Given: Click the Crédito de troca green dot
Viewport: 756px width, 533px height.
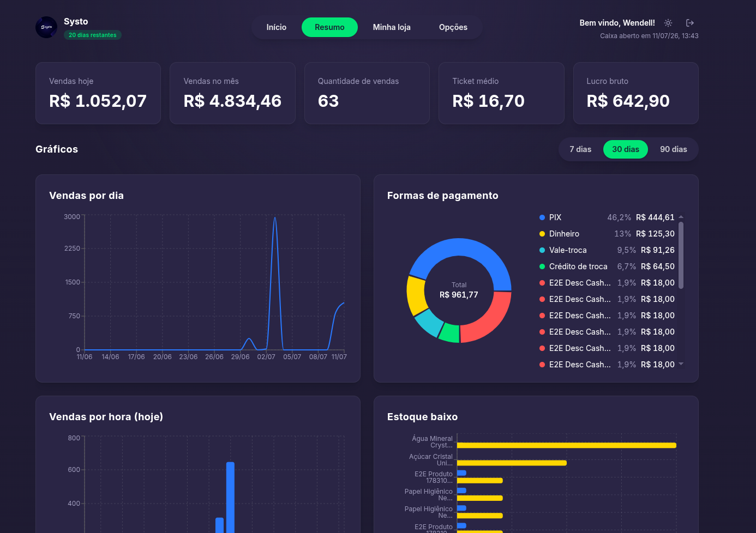Looking at the screenshot, I should (x=542, y=266).
